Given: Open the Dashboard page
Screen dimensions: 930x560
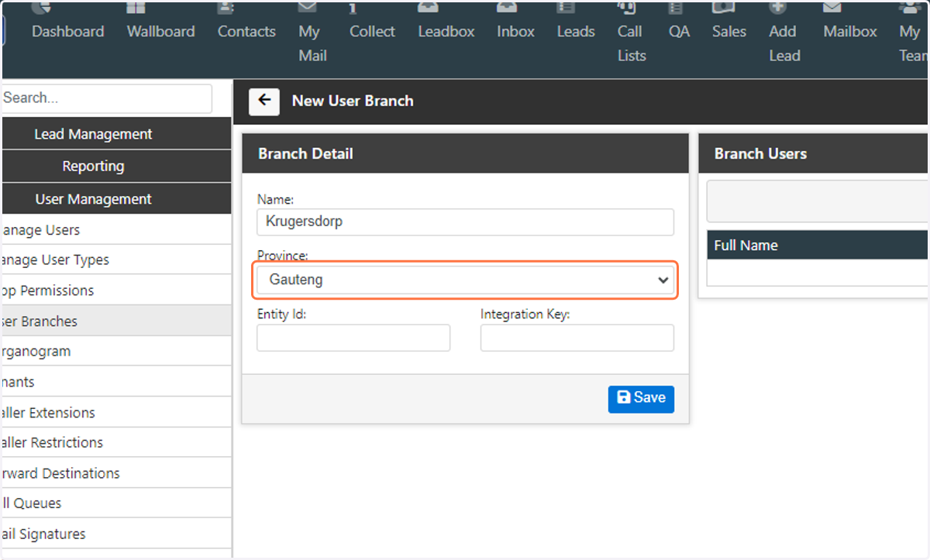Looking at the screenshot, I should [67, 32].
